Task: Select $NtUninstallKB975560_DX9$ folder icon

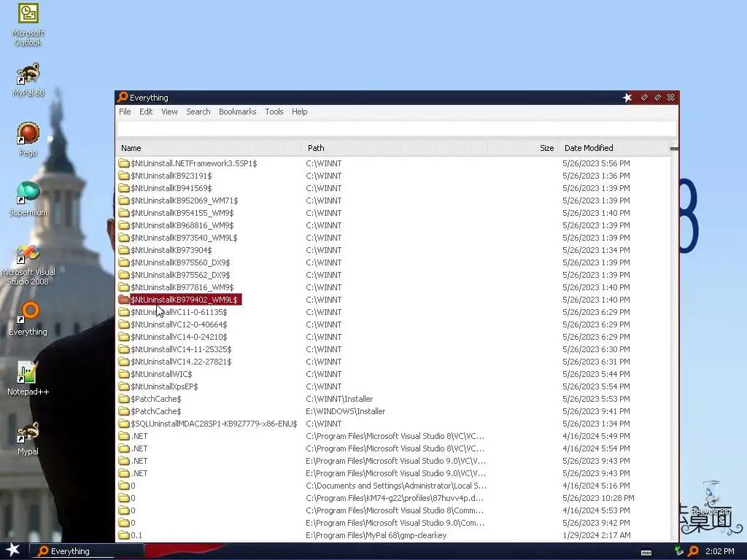Action: click(124, 262)
